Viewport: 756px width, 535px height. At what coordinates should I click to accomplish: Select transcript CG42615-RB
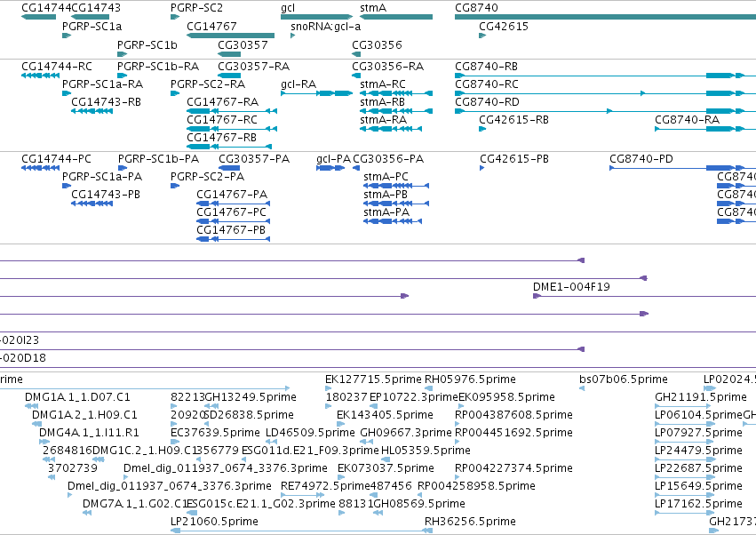coord(482,129)
